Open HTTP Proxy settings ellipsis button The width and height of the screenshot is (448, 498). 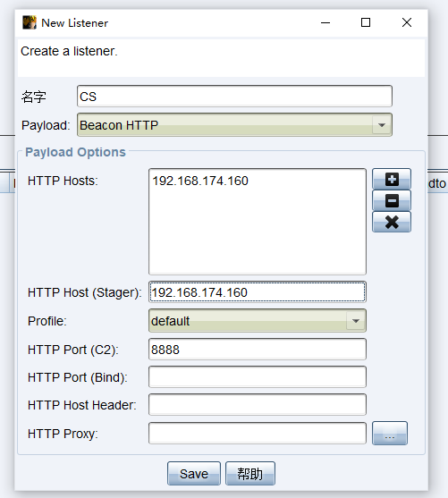[390, 434]
